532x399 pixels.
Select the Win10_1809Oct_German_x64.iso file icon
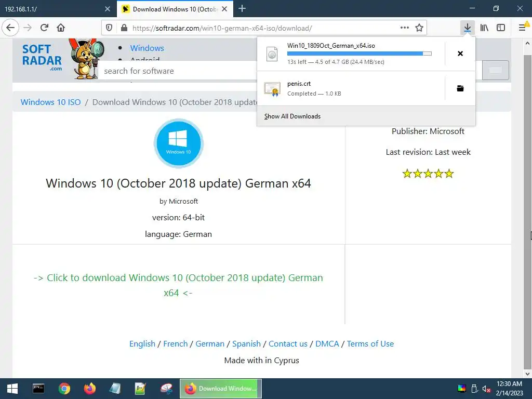point(272,54)
